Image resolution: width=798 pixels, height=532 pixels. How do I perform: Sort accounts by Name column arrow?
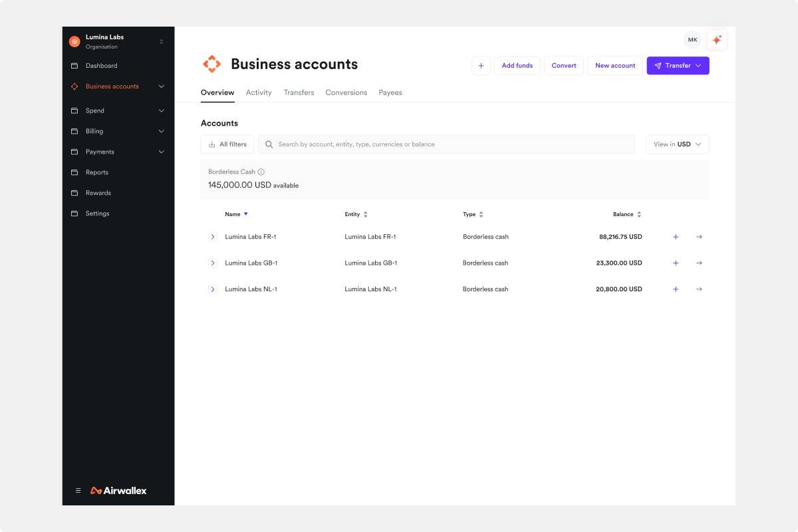tap(245, 214)
